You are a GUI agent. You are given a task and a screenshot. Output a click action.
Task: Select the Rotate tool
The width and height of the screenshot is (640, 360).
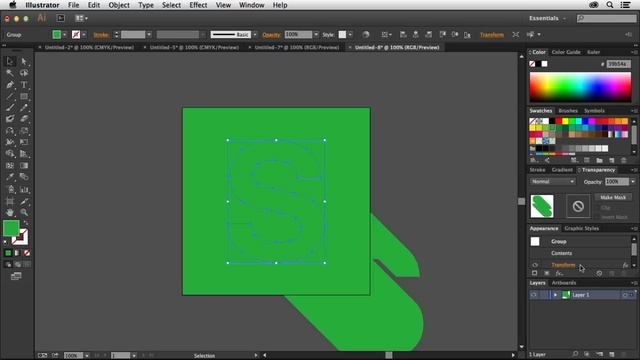click(10, 131)
